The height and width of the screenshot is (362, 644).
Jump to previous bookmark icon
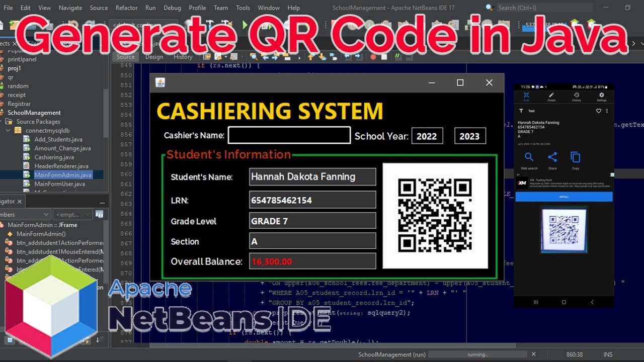(x=310, y=56)
